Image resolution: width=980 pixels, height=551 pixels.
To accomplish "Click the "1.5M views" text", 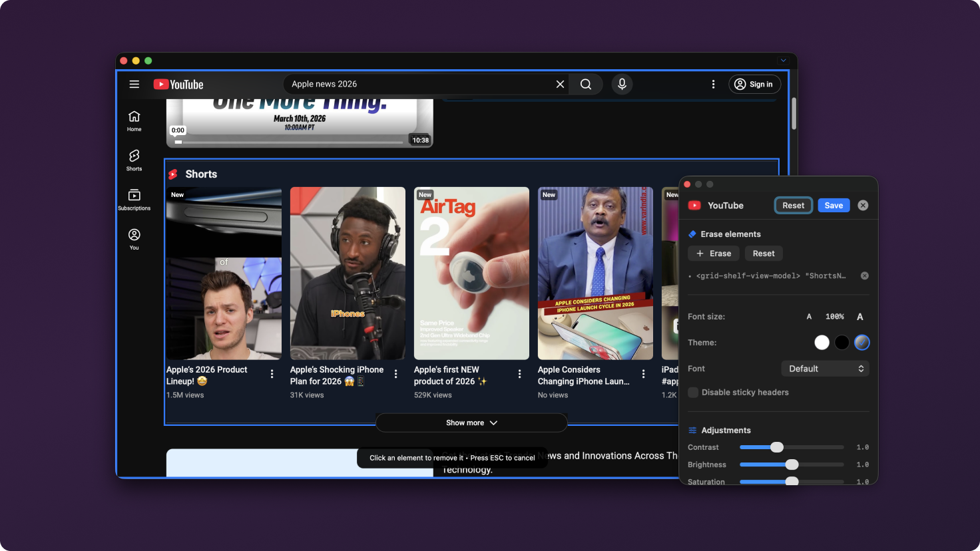I will (185, 395).
